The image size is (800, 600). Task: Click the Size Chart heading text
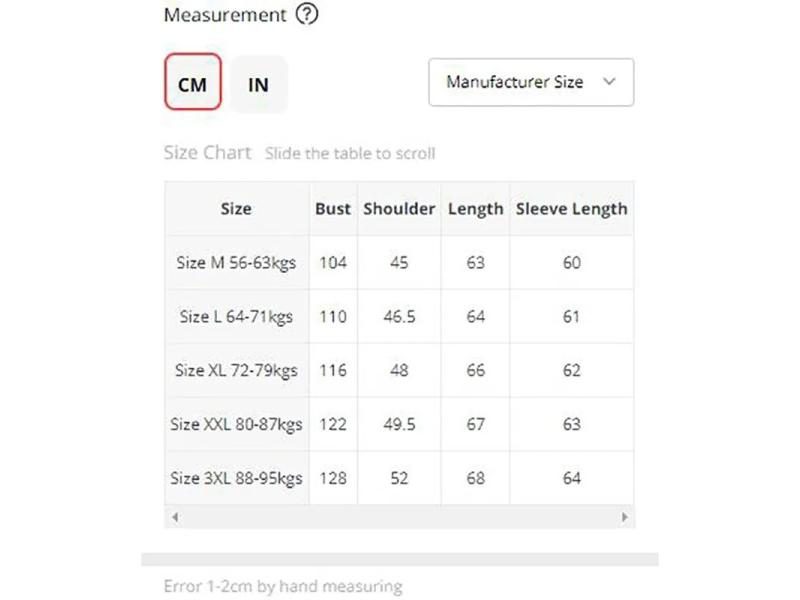pos(207,153)
